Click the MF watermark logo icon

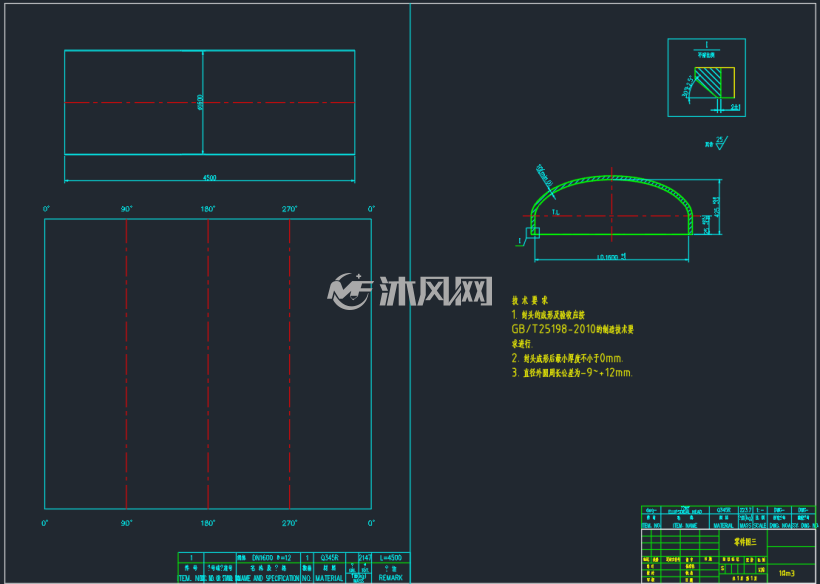click(349, 291)
